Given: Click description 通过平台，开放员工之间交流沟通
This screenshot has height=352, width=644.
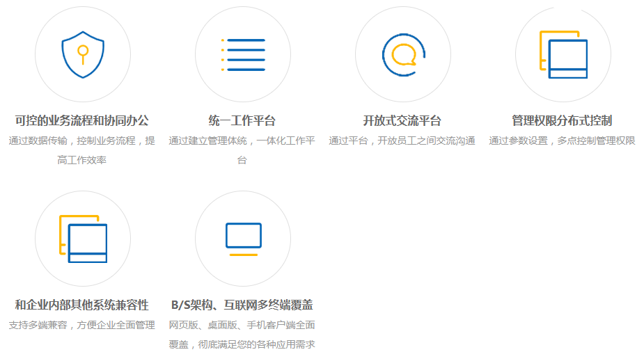Looking at the screenshot, I should click(x=402, y=141).
